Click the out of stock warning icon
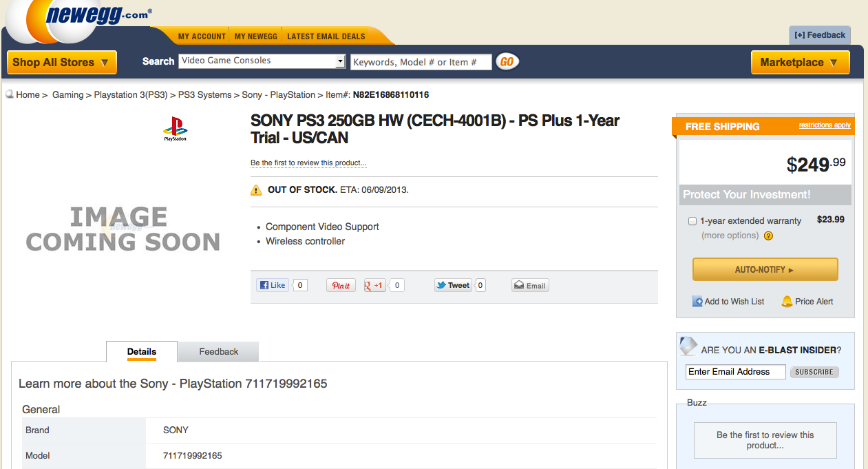The image size is (868, 469). pyautogui.click(x=256, y=190)
